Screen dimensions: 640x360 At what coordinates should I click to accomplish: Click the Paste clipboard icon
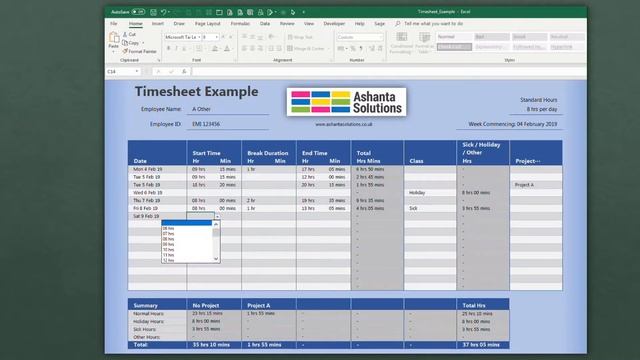click(x=114, y=38)
